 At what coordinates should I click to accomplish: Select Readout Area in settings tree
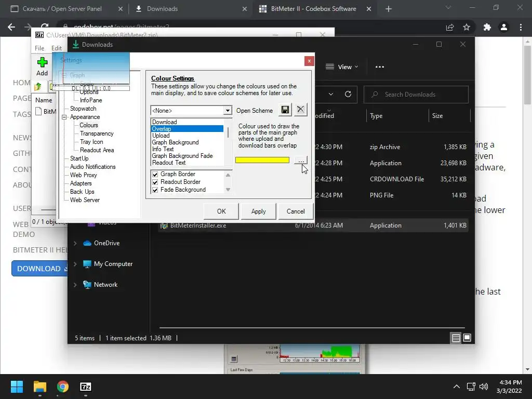97,150
